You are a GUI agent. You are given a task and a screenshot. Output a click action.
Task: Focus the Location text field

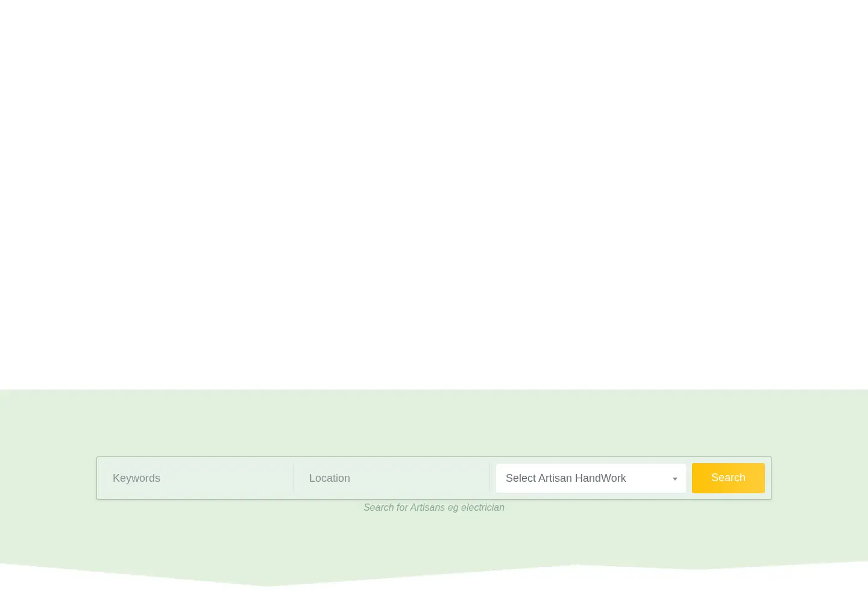tap(392, 478)
